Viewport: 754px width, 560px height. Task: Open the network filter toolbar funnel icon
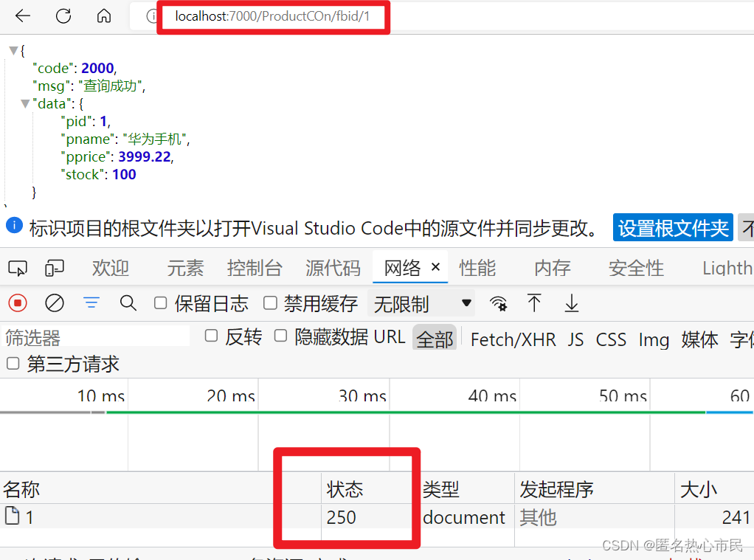pyautogui.click(x=90, y=303)
